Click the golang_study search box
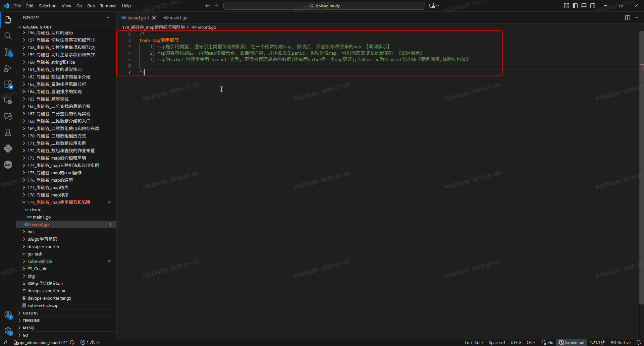 [324, 6]
